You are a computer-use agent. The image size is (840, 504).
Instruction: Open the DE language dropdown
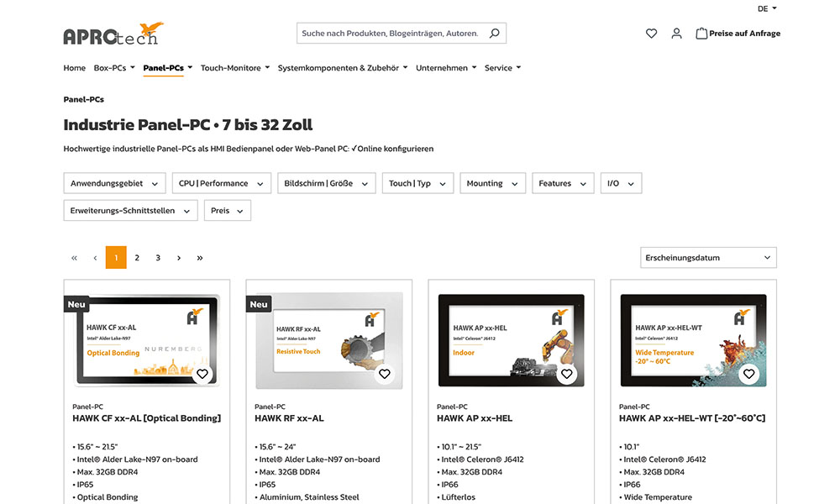pos(765,8)
